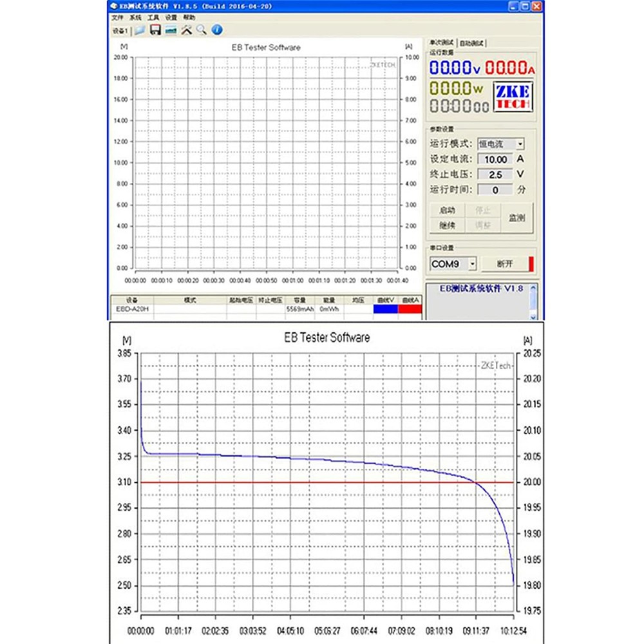
Task: Click the picture export toolbar icon
Action: pos(171,30)
